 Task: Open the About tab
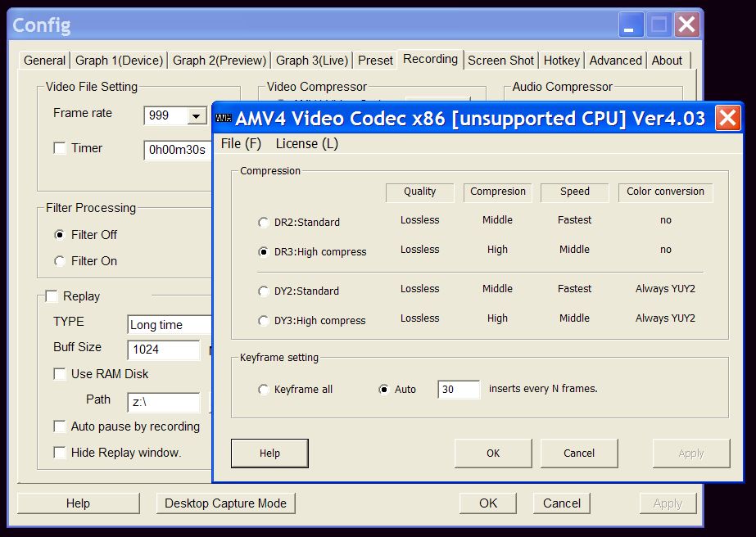pyautogui.click(x=667, y=61)
